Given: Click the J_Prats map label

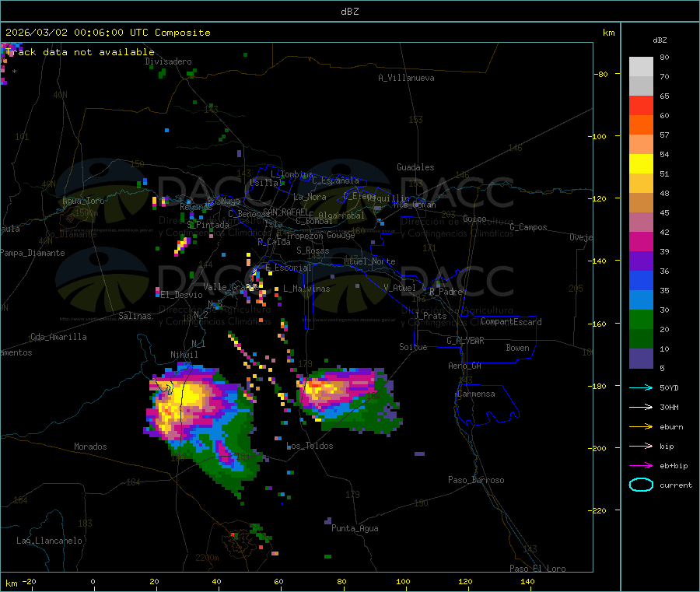Looking at the screenshot, I should click(431, 316).
